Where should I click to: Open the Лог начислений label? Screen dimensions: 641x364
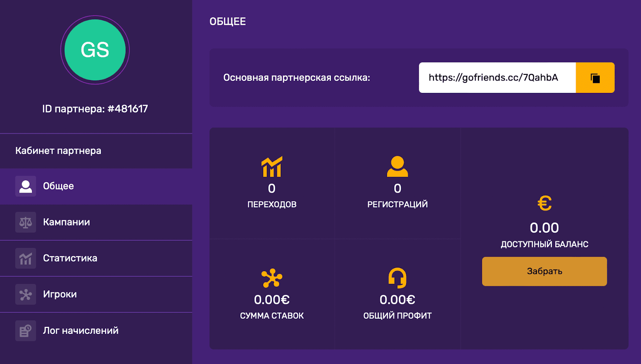81,331
